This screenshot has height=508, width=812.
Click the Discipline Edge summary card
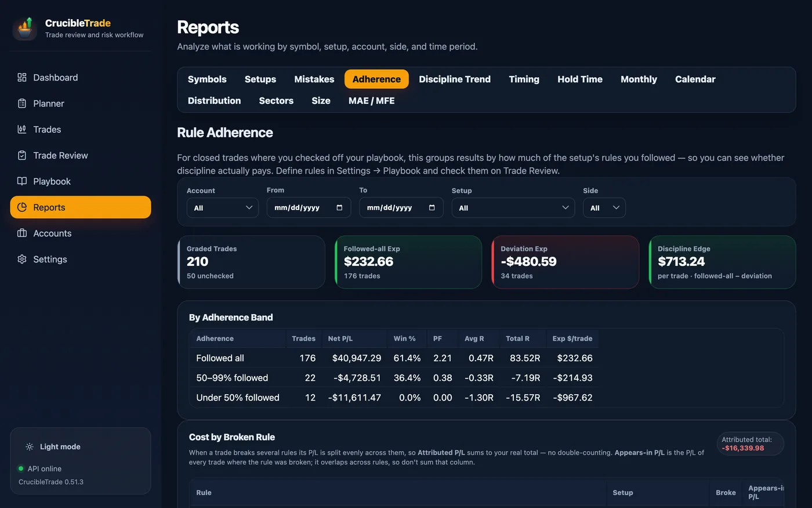tap(722, 262)
